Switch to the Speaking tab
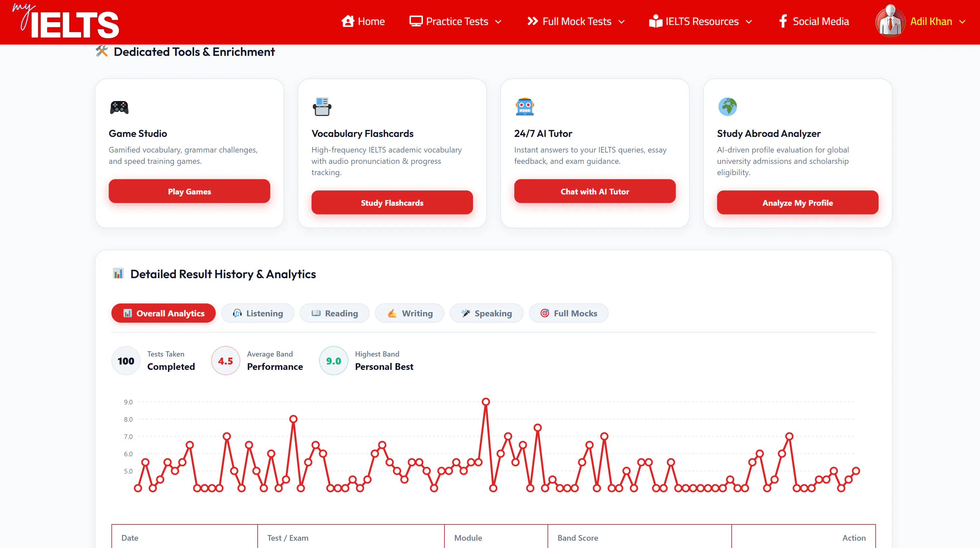The height and width of the screenshot is (548, 980). click(487, 313)
